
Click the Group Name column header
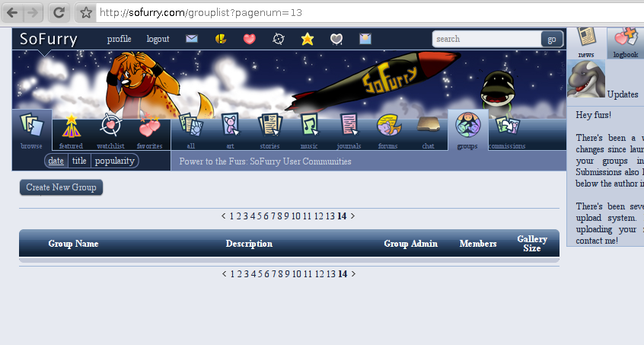(x=74, y=244)
